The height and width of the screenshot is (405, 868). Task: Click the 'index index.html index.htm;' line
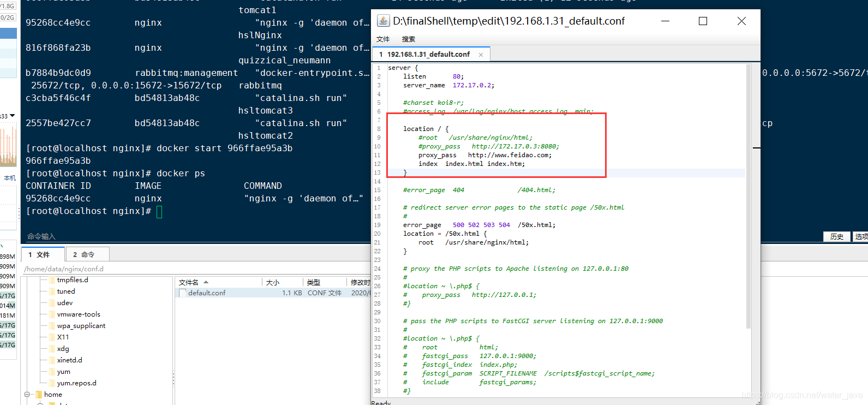click(472, 164)
